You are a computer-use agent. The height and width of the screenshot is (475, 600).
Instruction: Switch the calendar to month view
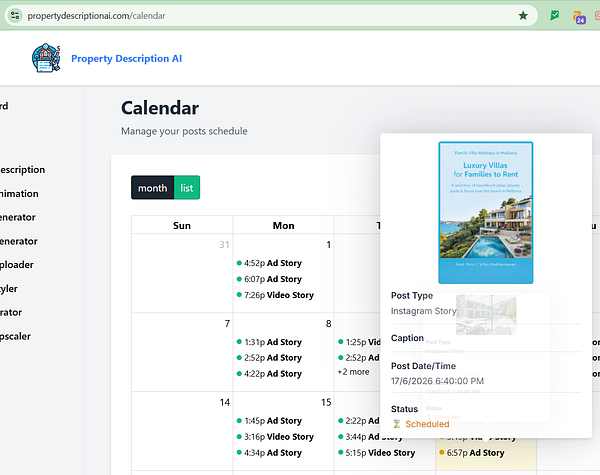click(152, 188)
